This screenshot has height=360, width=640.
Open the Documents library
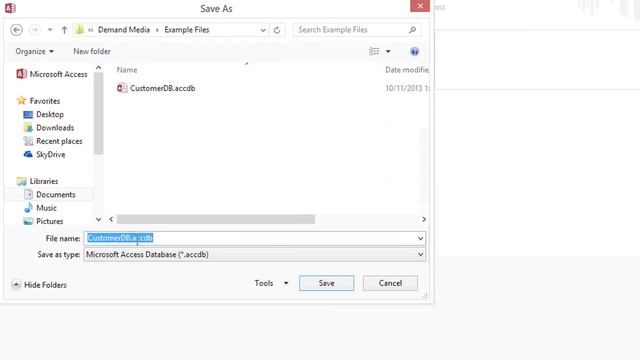[x=50, y=195]
